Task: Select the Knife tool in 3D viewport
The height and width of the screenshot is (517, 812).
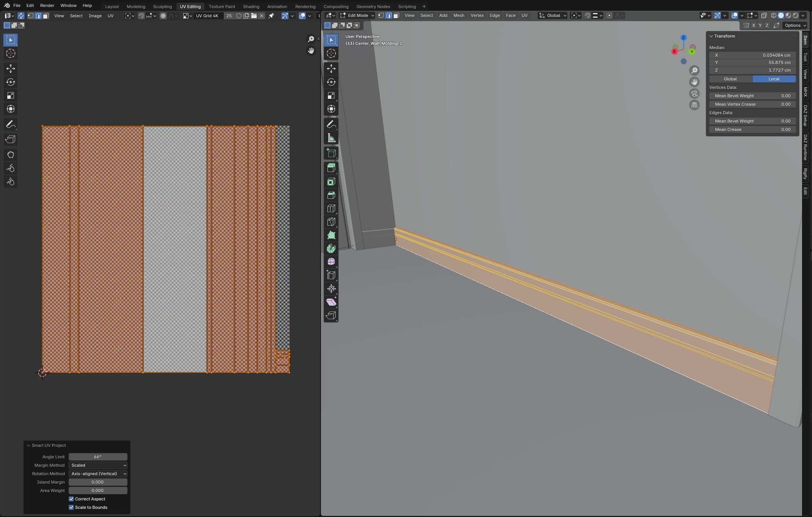Action: pos(331,222)
